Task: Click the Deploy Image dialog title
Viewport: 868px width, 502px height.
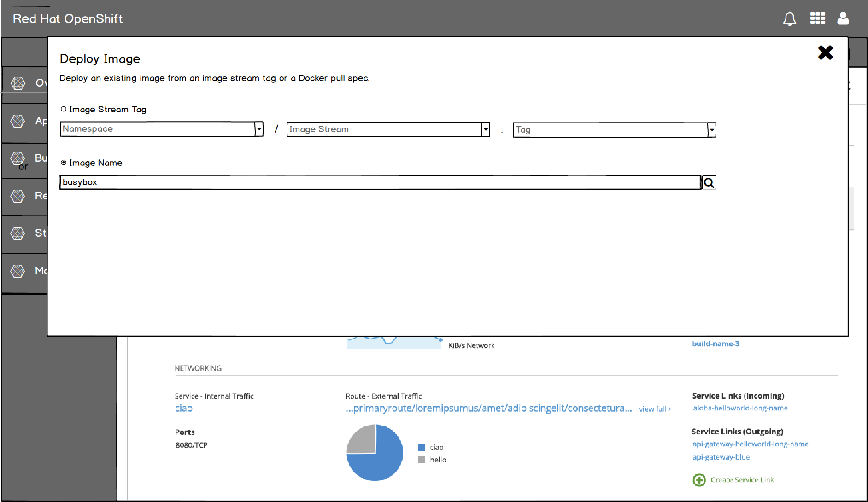Action: coord(100,59)
